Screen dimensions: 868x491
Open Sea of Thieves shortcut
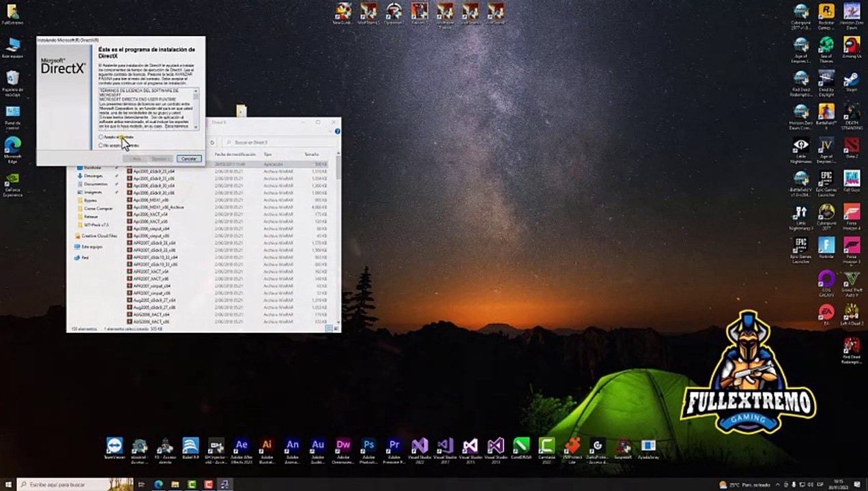[826, 50]
